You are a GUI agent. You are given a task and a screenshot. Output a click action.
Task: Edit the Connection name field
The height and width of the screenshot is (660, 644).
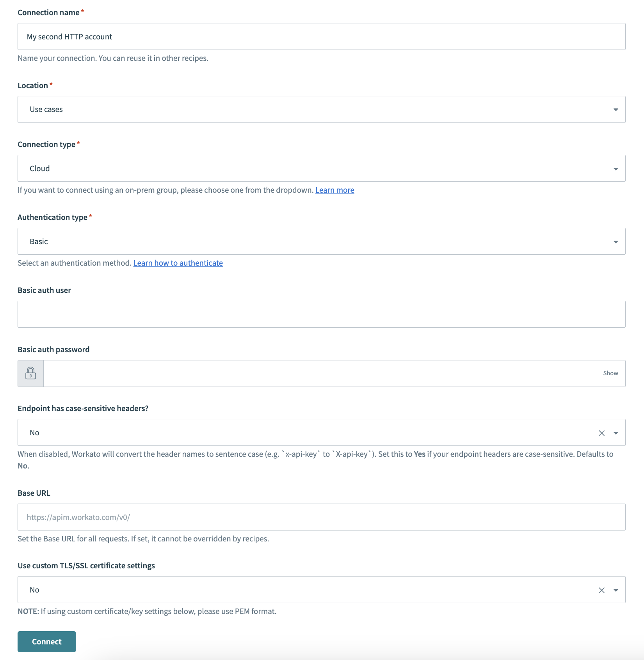pos(273,36)
